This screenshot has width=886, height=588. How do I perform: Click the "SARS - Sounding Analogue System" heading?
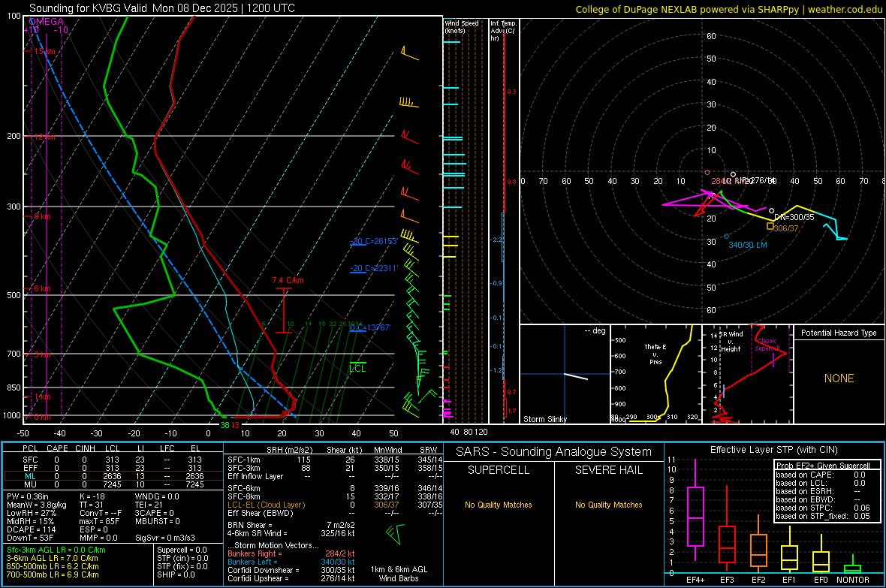coord(554,452)
